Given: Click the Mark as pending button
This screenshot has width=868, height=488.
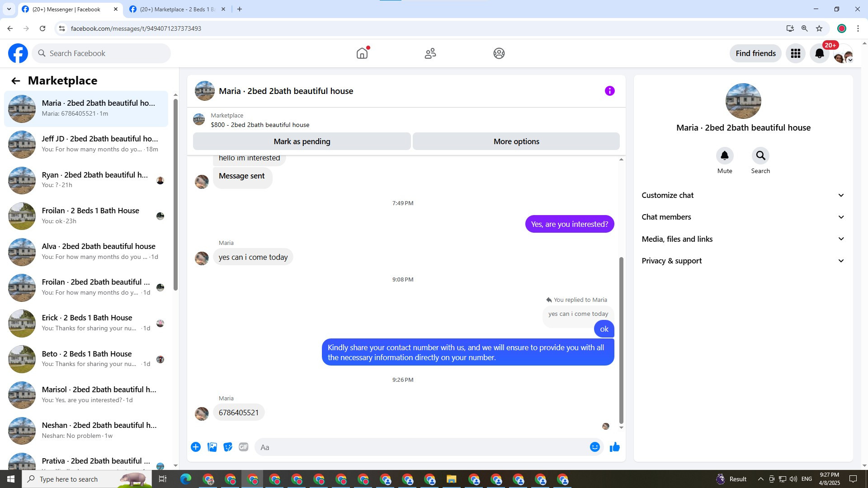Looking at the screenshot, I should tap(302, 141).
